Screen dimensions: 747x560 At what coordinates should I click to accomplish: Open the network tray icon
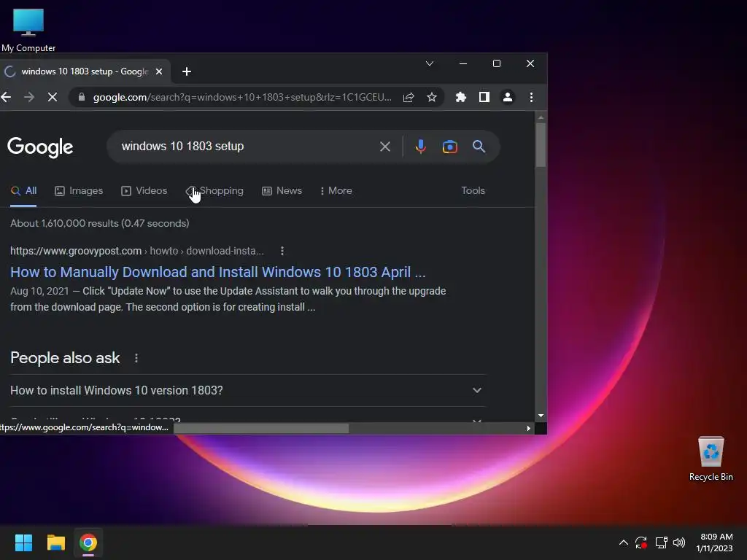(661, 542)
